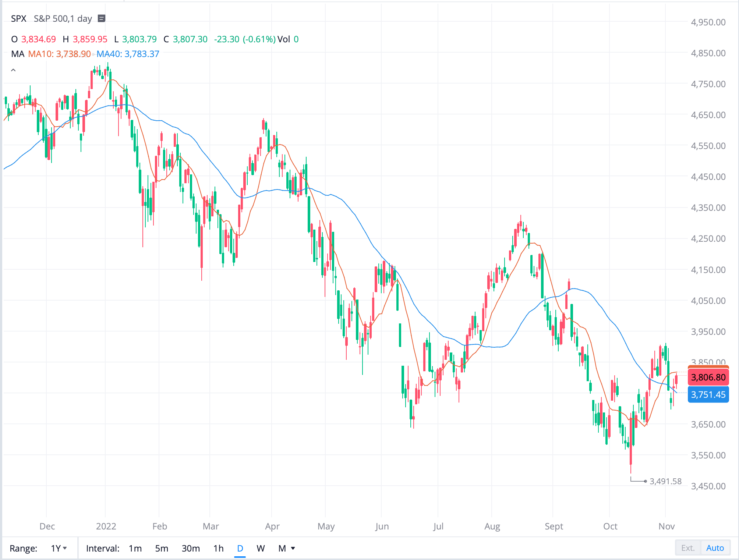This screenshot has height=560, width=739.
Task: Click the 3,491.58 low price marker
Action: [x=665, y=481]
